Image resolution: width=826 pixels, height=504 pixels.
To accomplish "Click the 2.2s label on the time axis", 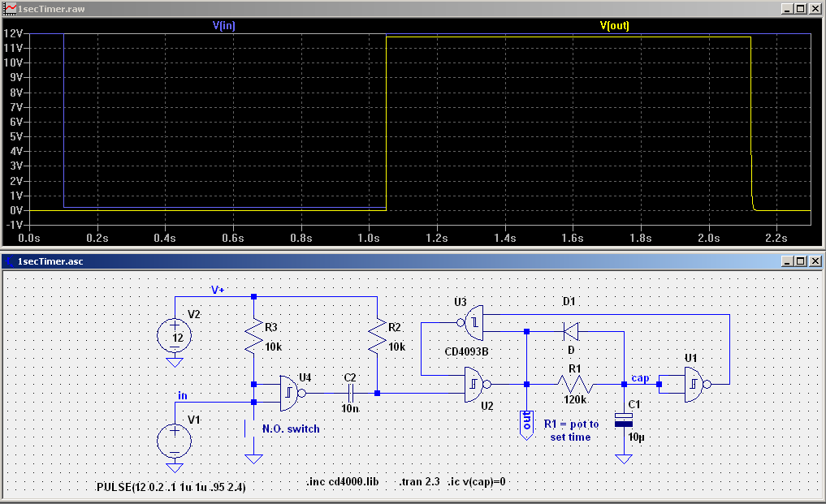I will tap(776, 238).
